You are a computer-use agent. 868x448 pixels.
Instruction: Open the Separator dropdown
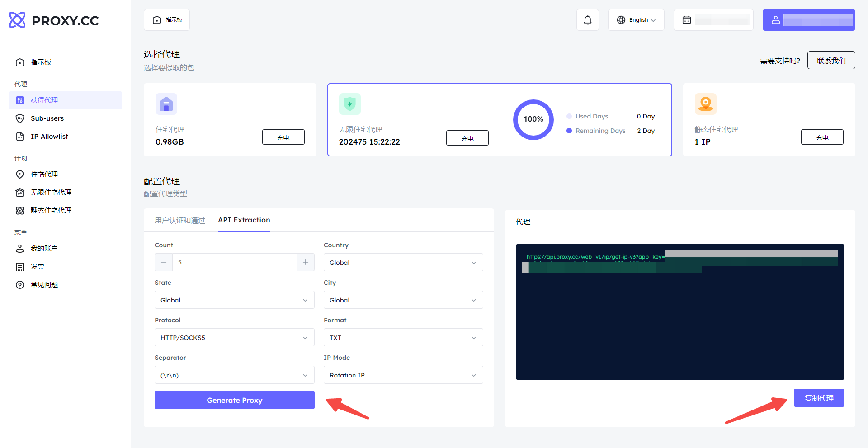(235, 375)
